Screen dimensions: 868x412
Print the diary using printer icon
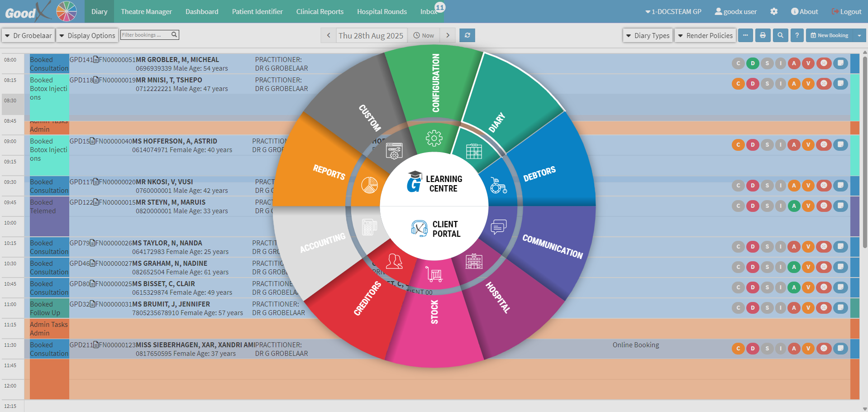(x=763, y=35)
